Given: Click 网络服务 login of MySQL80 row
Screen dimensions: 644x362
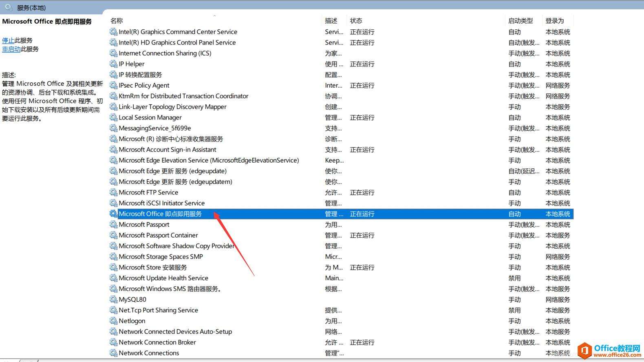Looking at the screenshot, I should (x=558, y=299).
